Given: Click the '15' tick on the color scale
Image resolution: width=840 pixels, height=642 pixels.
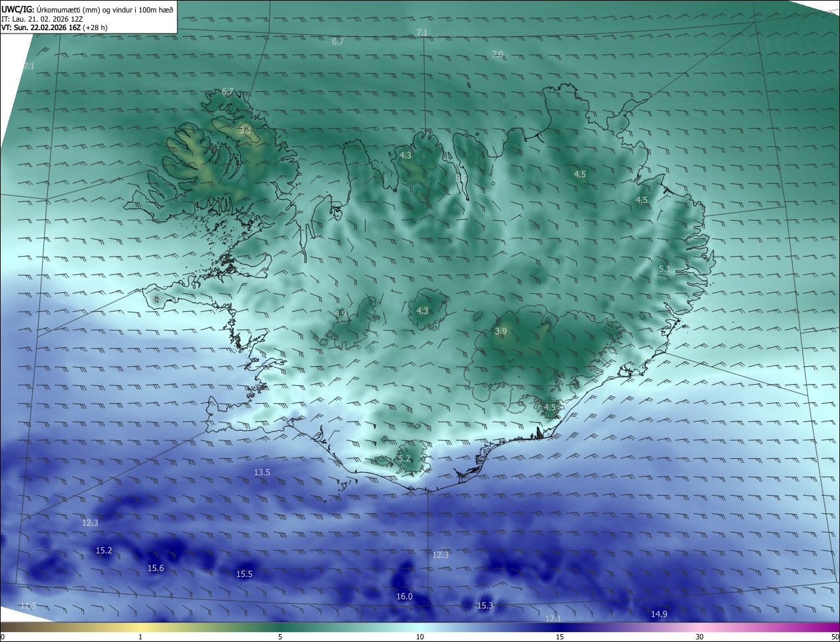Looking at the screenshot, I should click(560, 637).
